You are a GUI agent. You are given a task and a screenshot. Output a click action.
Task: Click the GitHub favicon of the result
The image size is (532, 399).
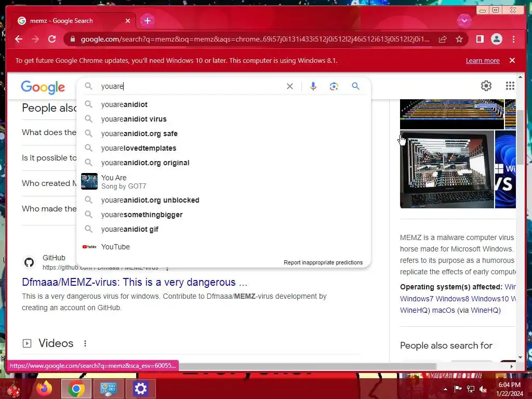pyautogui.click(x=29, y=262)
